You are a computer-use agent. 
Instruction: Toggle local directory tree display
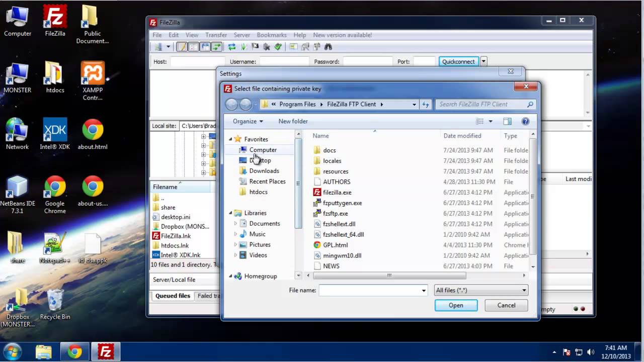click(194, 47)
